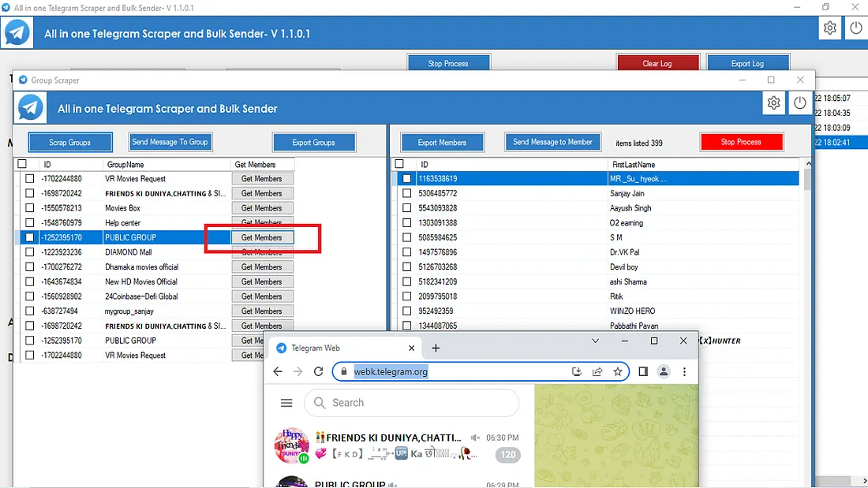Click Scrap Groups button
The height and width of the screenshot is (488, 868).
point(69,142)
